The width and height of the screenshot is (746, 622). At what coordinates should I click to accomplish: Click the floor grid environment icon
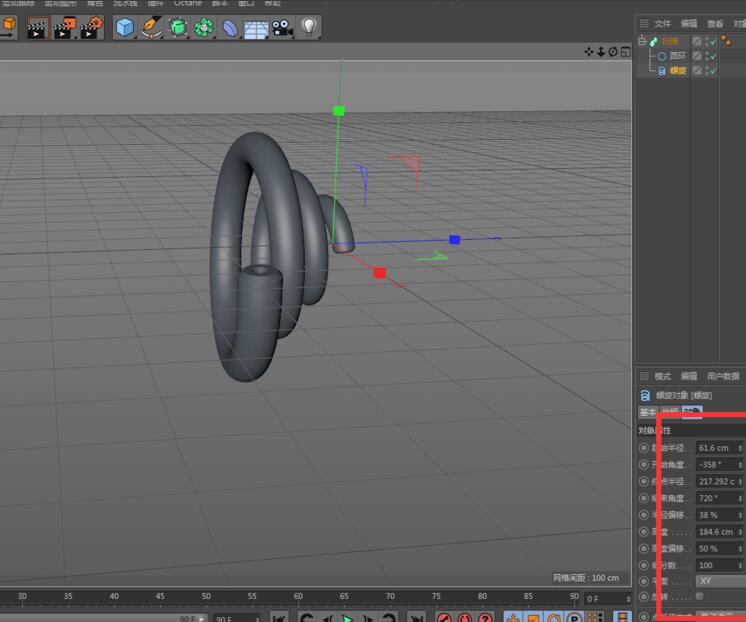[256, 28]
